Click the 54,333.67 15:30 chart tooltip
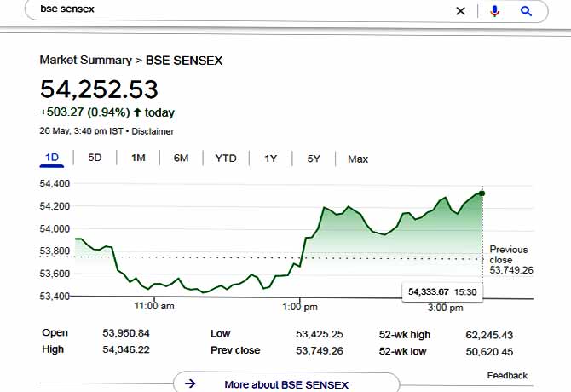This screenshot has height=392, width=571. point(442,292)
